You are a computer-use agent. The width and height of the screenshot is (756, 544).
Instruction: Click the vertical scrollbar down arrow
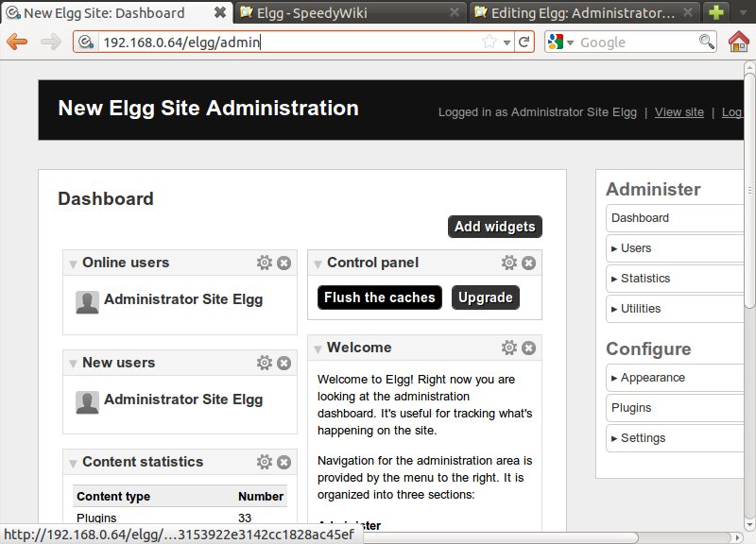pos(749,524)
